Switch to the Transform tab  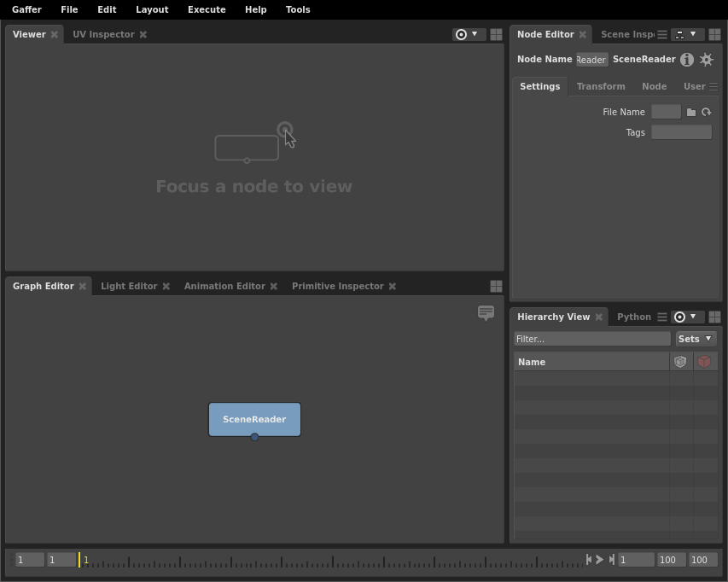tap(601, 86)
